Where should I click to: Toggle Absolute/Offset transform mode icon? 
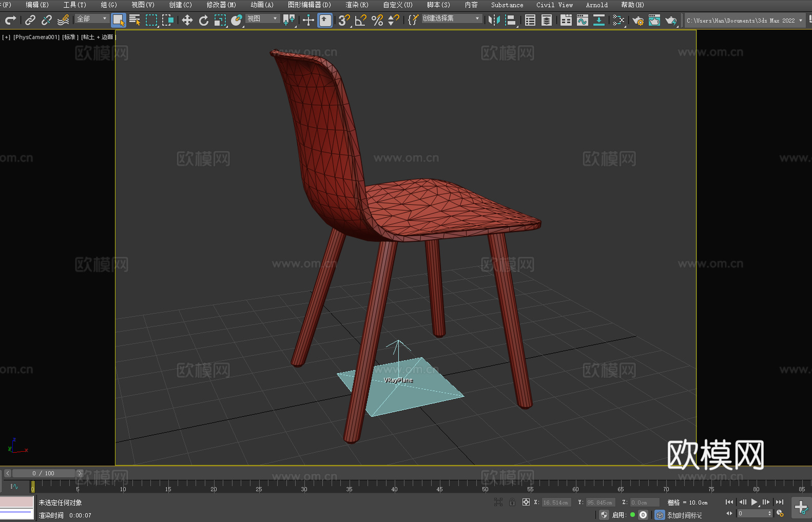(x=526, y=502)
